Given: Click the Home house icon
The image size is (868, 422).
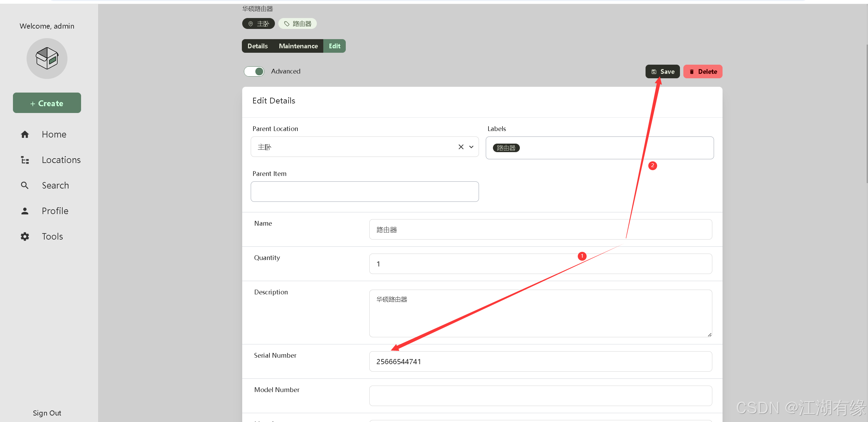Looking at the screenshot, I should click(x=25, y=134).
